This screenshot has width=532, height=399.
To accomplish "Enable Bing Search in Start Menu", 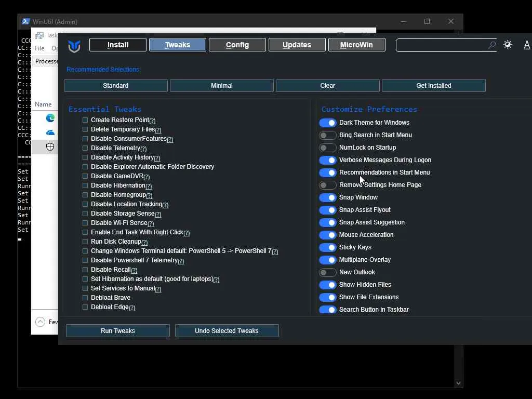I will click(328, 136).
